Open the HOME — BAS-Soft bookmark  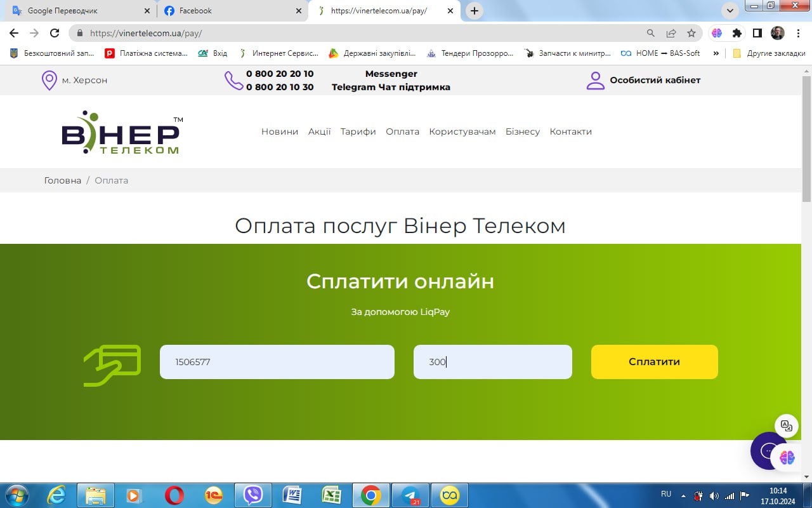(660, 53)
